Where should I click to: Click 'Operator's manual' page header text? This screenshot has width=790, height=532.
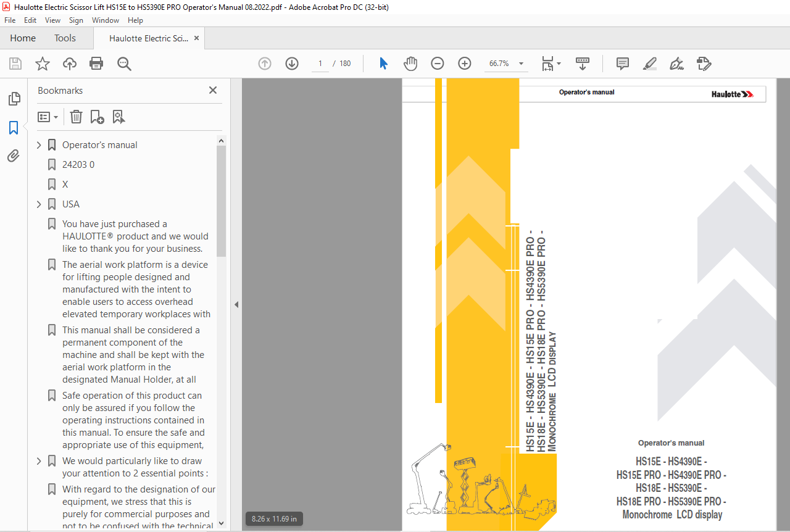pyautogui.click(x=587, y=92)
